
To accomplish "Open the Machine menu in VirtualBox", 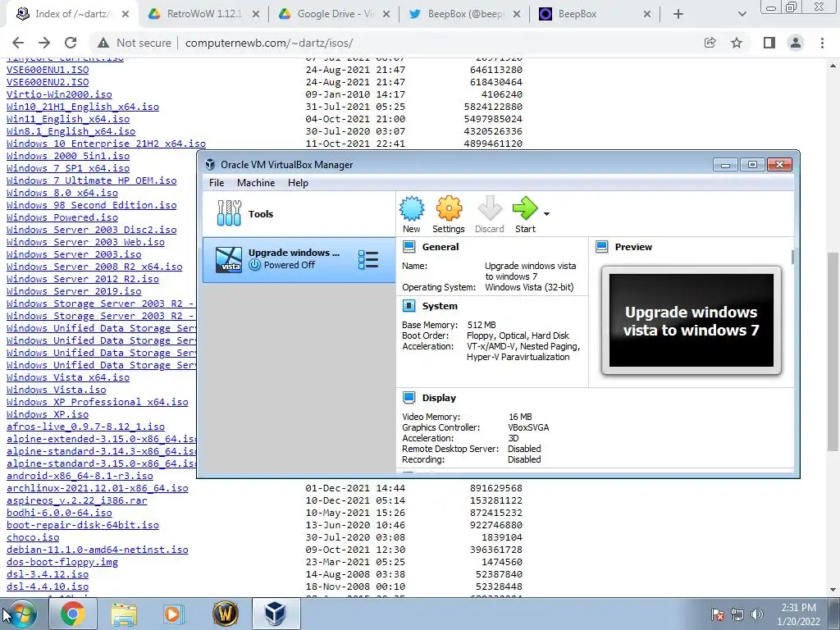I will point(256,183).
